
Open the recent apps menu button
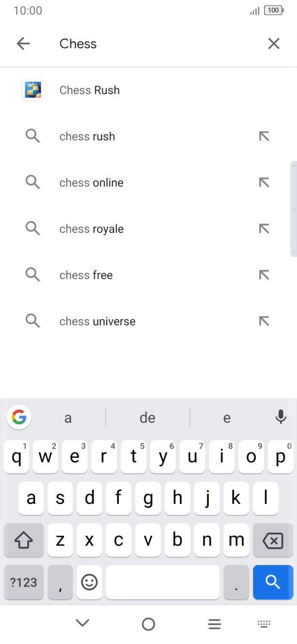pos(214,624)
